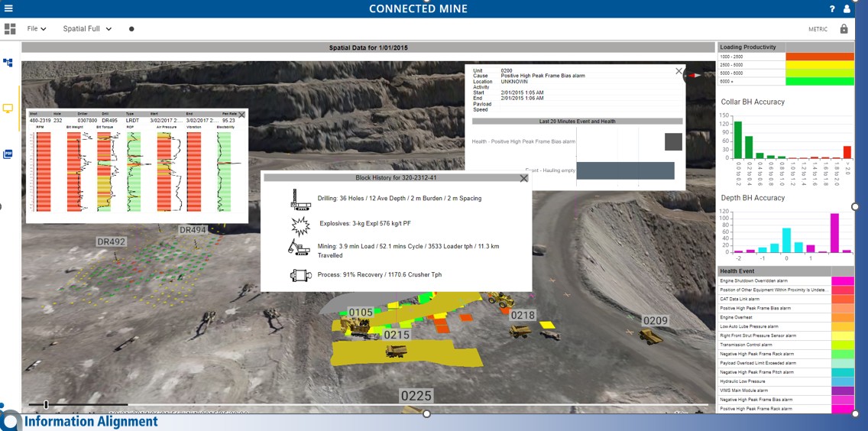Click the RPM column in drill log
868x431 pixels.
44,172
